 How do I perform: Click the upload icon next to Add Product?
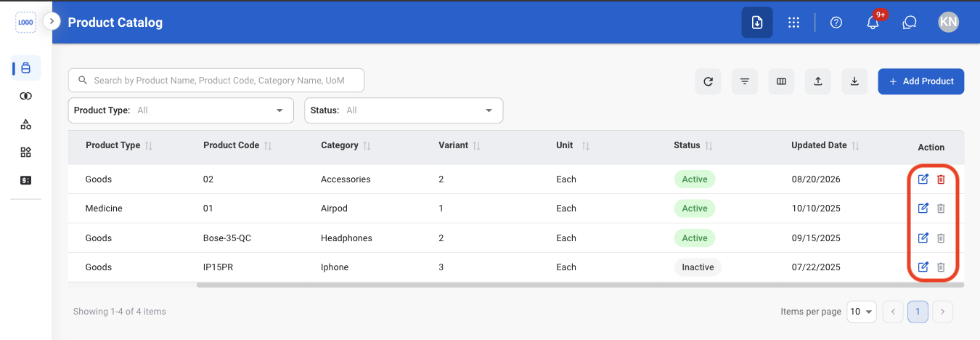(818, 81)
